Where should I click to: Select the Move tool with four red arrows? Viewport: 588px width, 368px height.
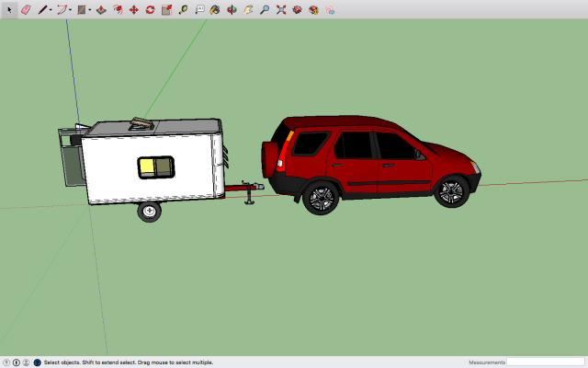pos(134,10)
